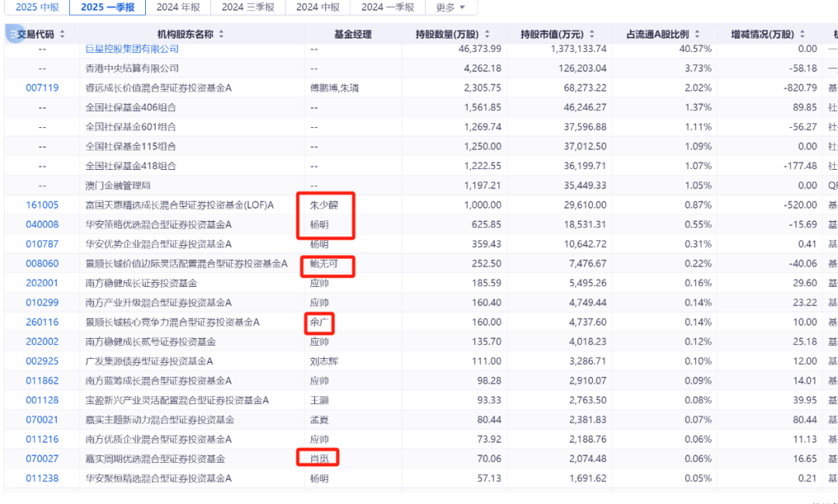Select fund manager 鲍无可
The width and height of the screenshot is (838, 504).
tap(324, 263)
